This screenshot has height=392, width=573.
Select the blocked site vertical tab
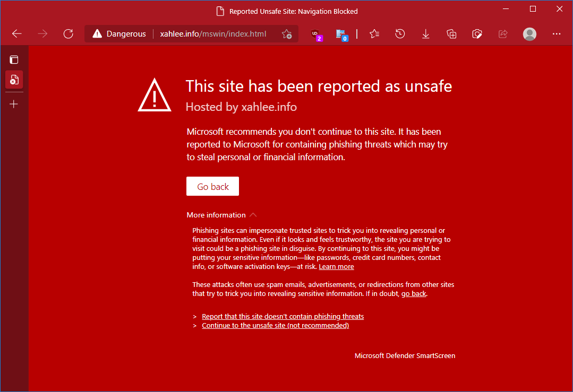[x=14, y=80]
